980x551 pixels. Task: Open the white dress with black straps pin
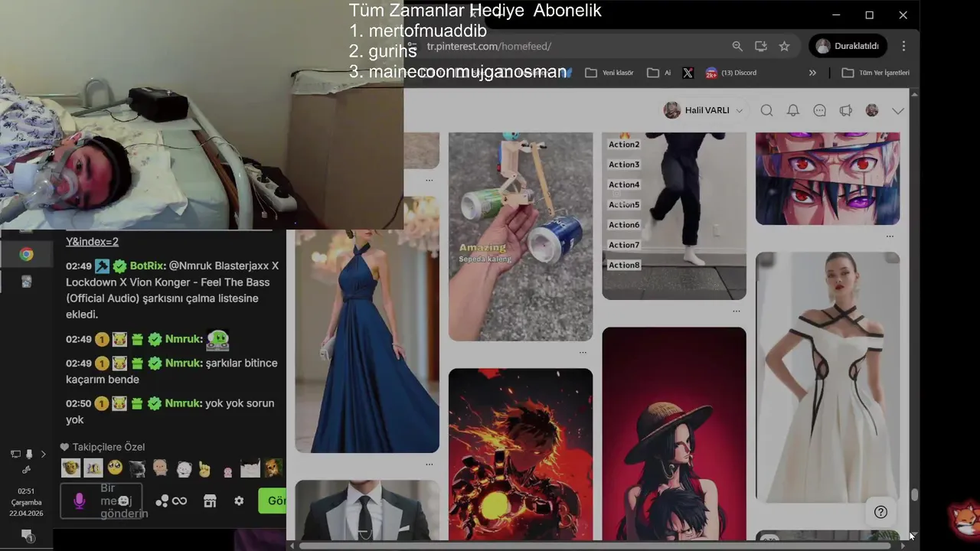[828, 377]
